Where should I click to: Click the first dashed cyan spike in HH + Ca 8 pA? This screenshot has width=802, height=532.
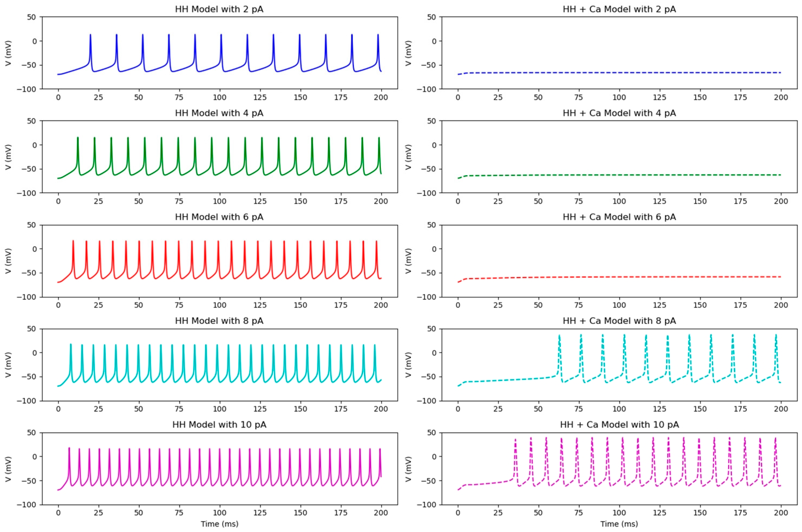pyautogui.click(x=560, y=358)
